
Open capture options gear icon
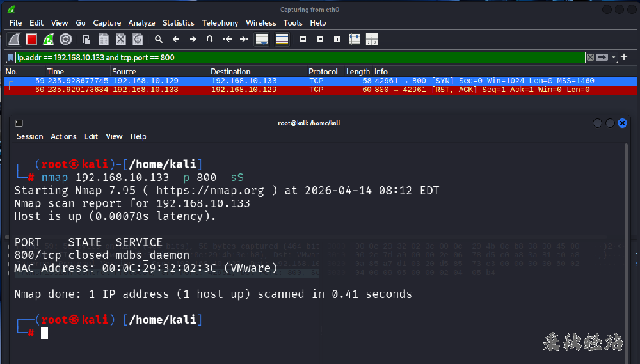pyautogui.click(x=66, y=40)
